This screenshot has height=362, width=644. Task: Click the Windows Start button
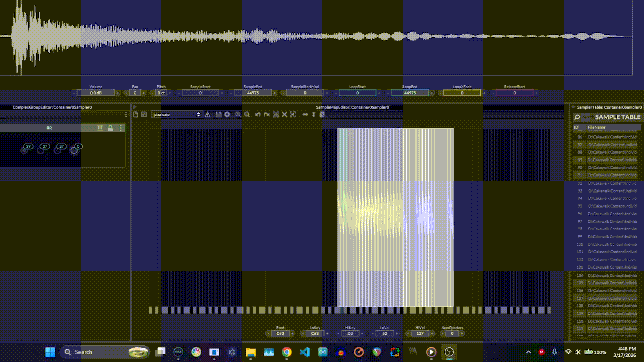coord(50,352)
